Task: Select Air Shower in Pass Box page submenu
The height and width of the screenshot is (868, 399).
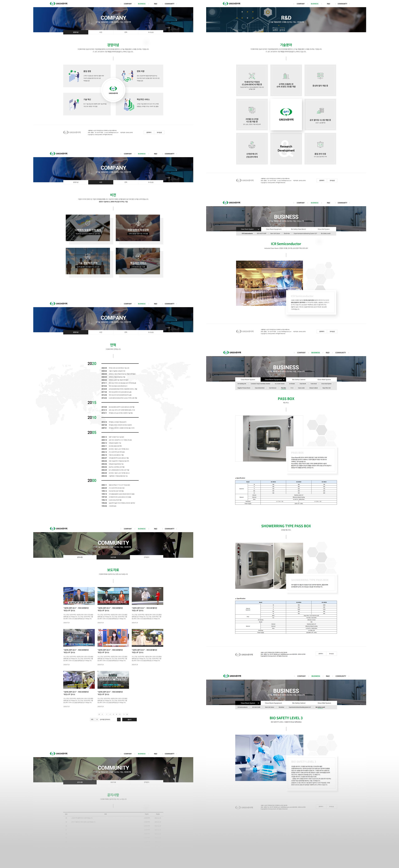Action: tap(292, 384)
